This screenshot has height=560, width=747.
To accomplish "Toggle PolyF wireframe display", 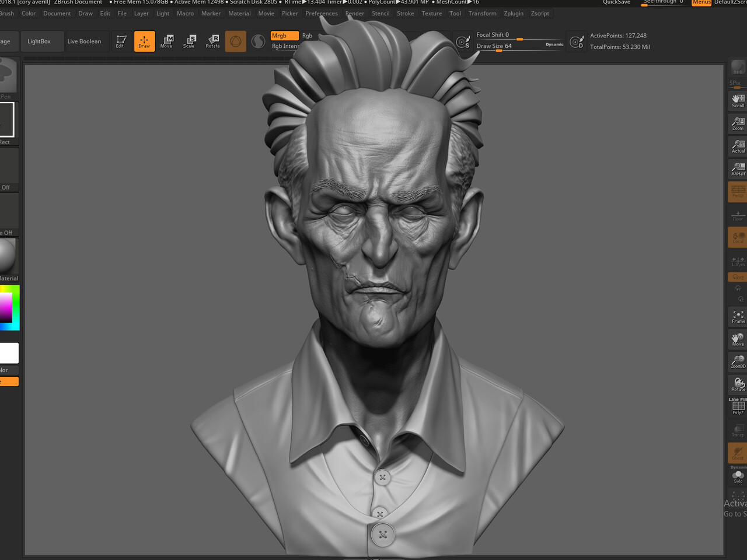I will pos(738,407).
